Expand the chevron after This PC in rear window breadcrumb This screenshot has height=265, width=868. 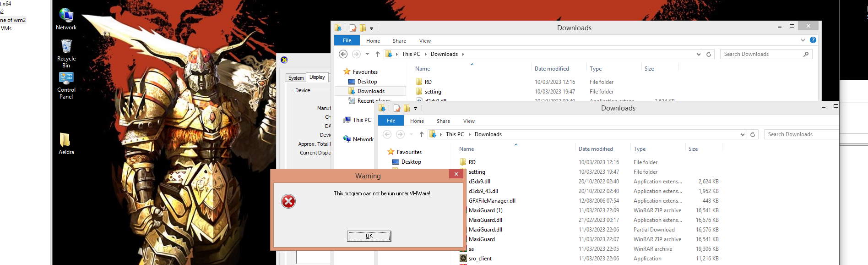pyautogui.click(x=425, y=54)
